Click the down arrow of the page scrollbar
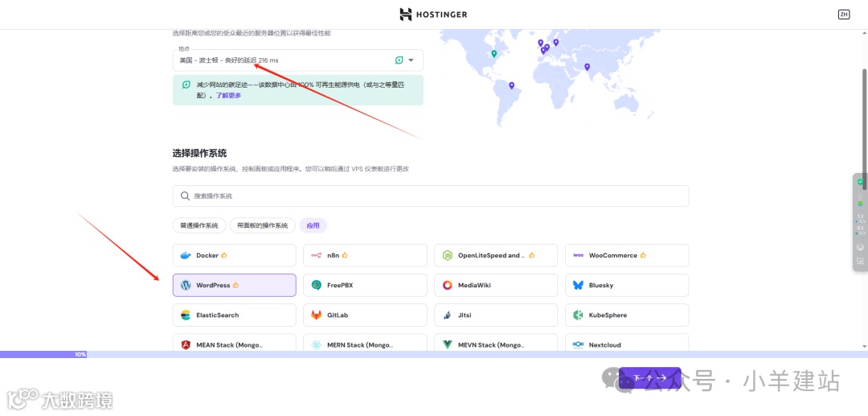Image resolution: width=868 pixels, height=416 pixels. pyautogui.click(x=864, y=346)
